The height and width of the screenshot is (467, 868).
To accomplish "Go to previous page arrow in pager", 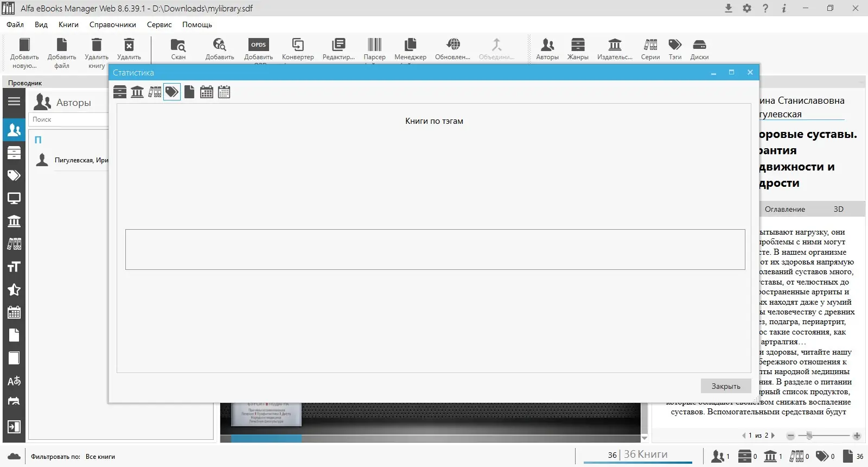I will click(744, 436).
